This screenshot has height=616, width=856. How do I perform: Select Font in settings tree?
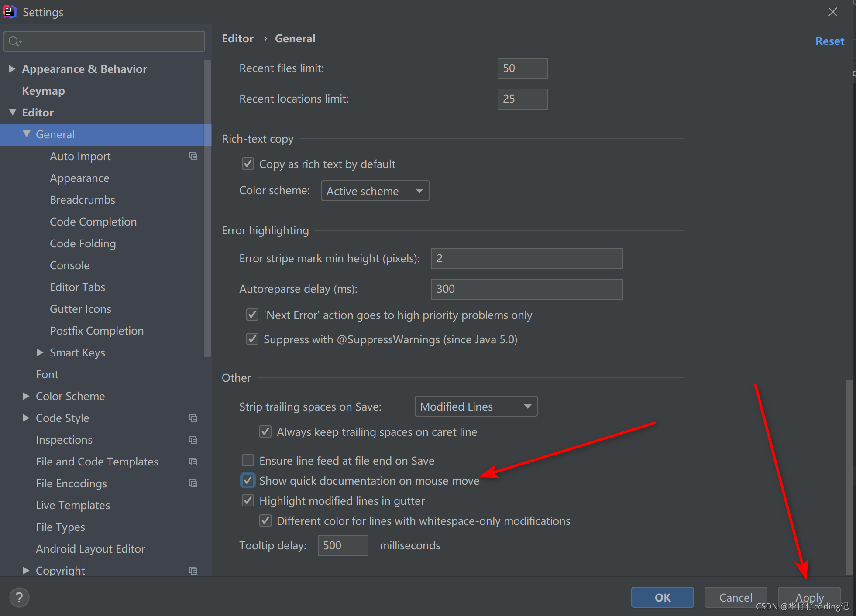(x=47, y=374)
